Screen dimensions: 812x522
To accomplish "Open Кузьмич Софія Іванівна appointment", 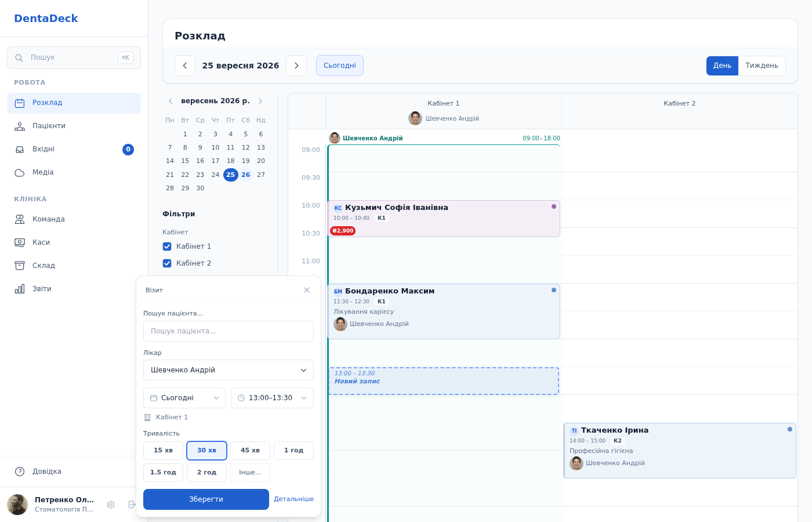I will click(x=444, y=219).
